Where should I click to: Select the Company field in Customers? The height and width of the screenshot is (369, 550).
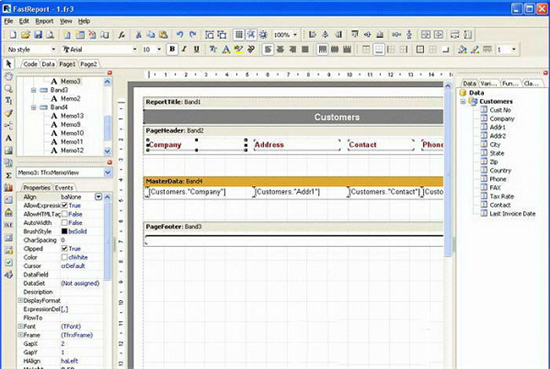click(502, 119)
